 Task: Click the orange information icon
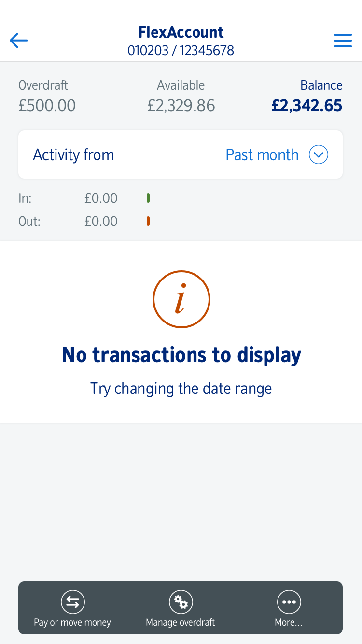181,299
